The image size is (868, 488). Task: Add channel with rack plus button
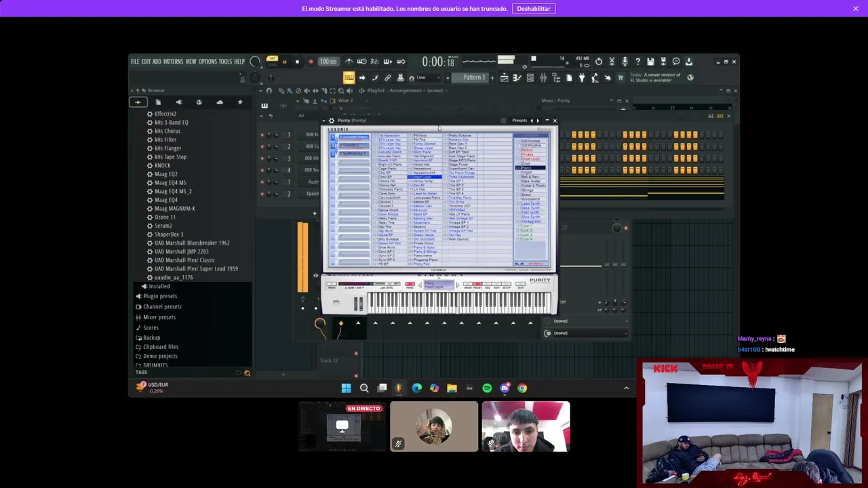pyautogui.click(x=315, y=213)
